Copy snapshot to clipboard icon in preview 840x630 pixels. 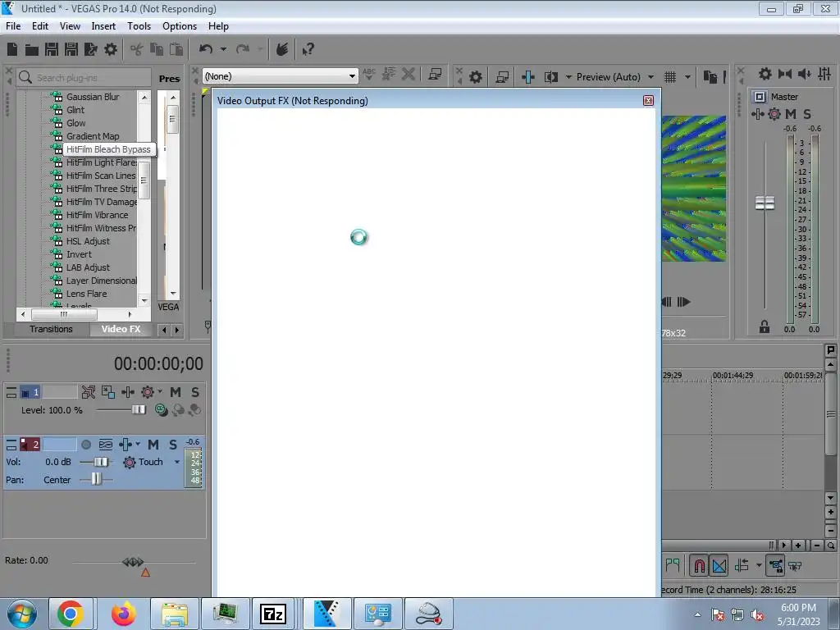point(710,77)
